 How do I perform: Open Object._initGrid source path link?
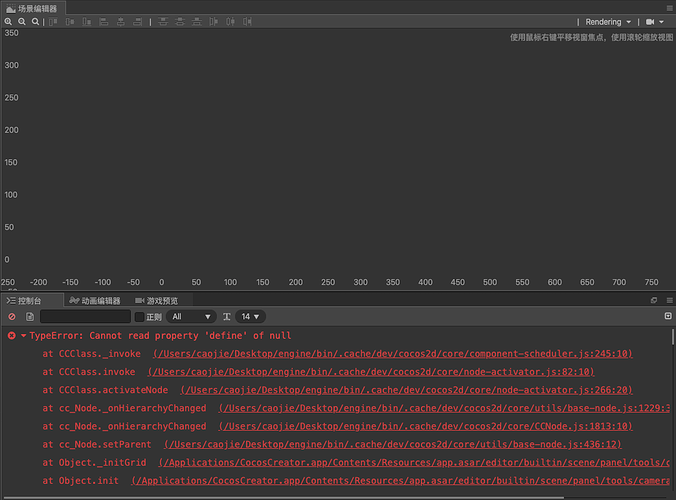(414, 462)
